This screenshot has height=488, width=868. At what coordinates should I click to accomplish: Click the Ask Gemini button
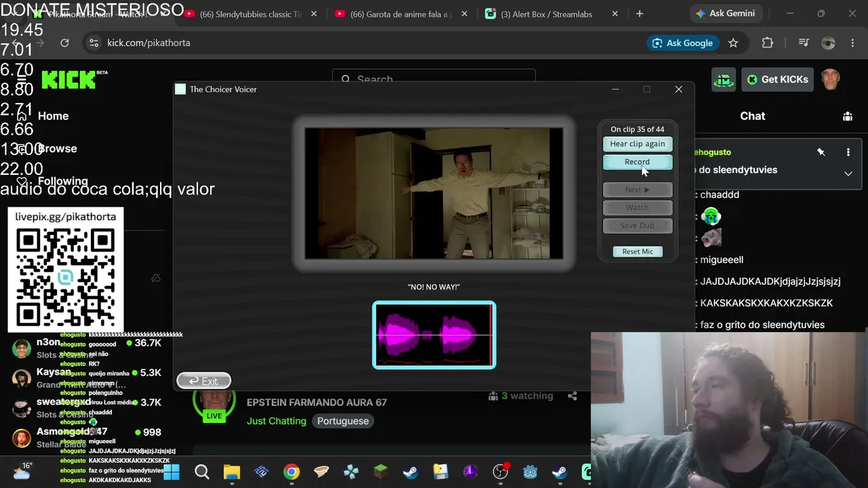point(725,14)
